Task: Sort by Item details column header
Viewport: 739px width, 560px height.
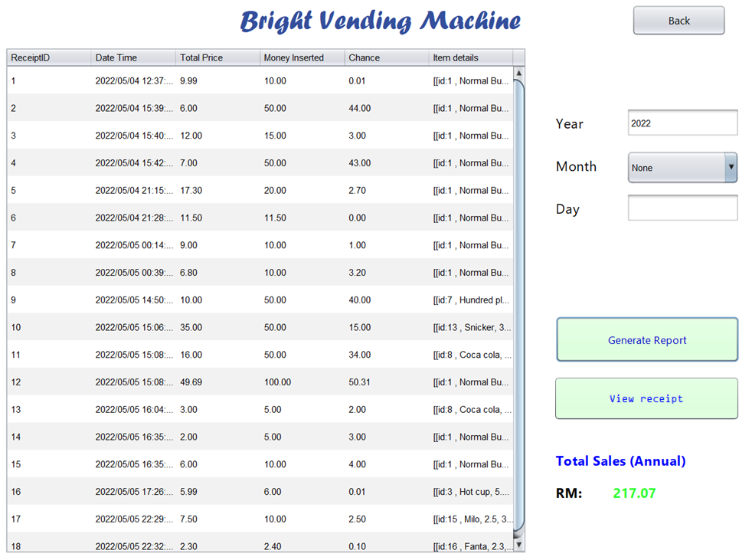Action: (471, 57)
